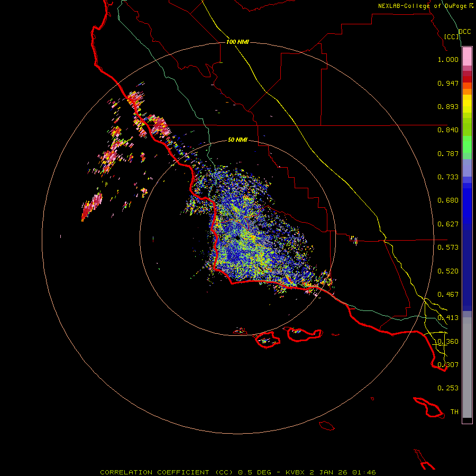Pick the light pink swatch on color scale
476x476 pixels.
467,57
